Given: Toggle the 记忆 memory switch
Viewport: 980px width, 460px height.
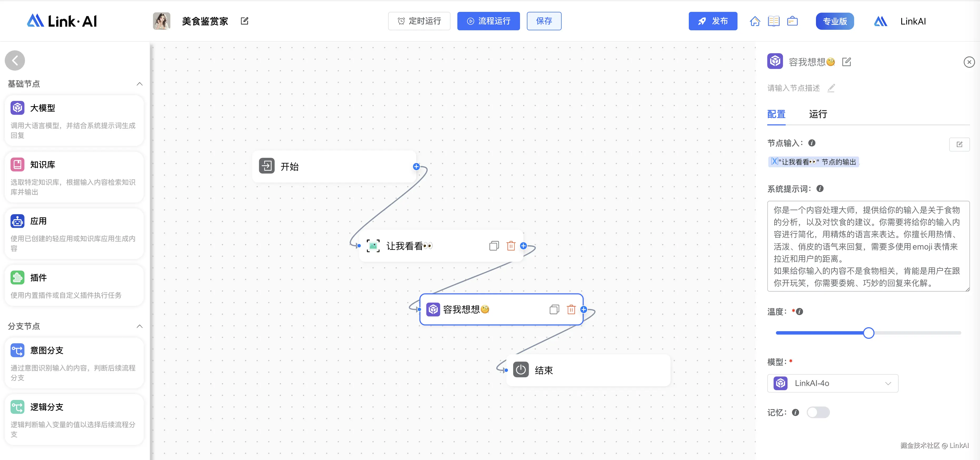Looking at the screenshot, I should (x=818, y=412).
